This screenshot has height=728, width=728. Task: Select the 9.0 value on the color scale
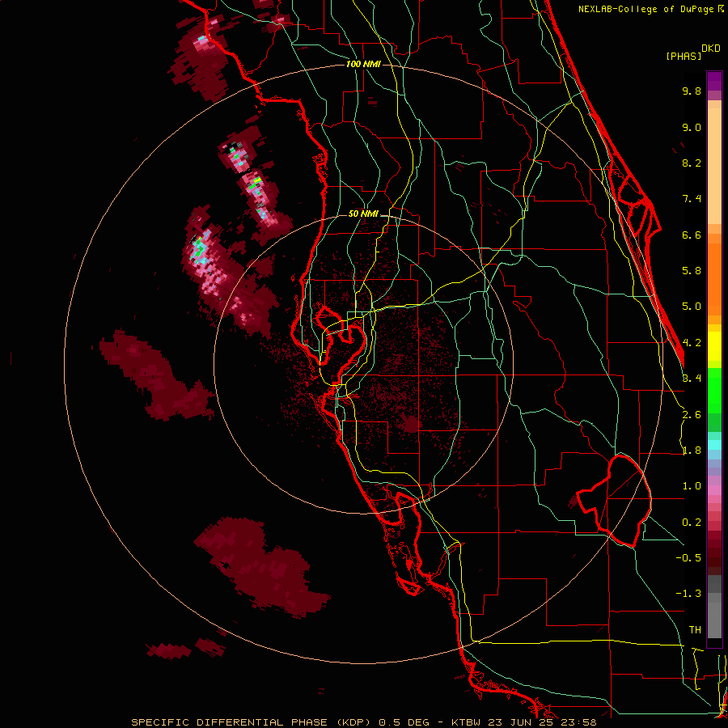coord(692,128)
